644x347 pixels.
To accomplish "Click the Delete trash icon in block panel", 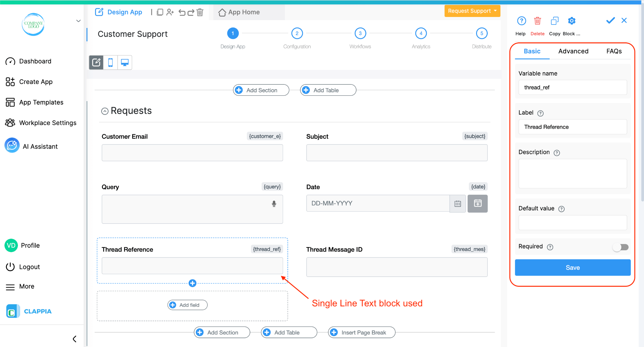I will [x=537, y=21].
